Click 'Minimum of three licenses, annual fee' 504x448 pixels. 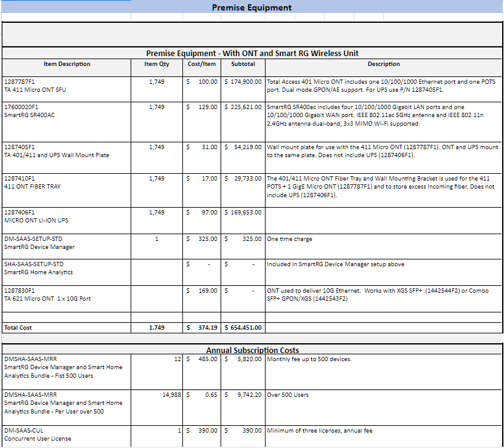pos(383,436)
